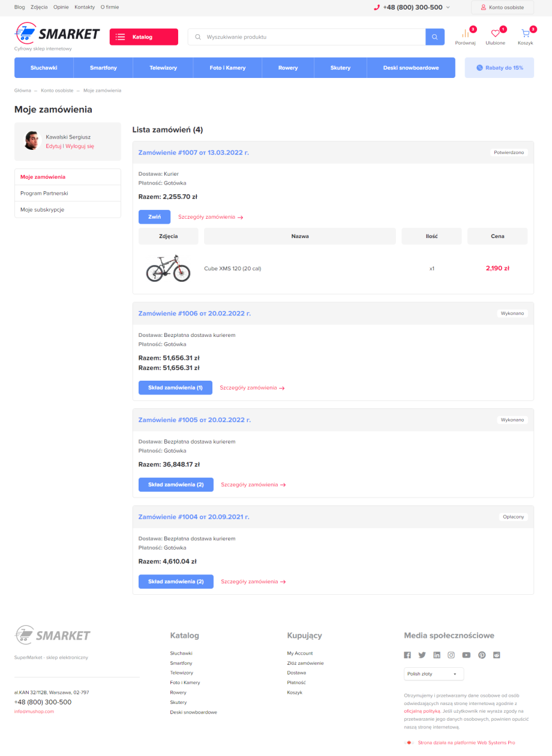The height and width of the screenshot is (756, 552).
Task: Click the Instagram footer icon
Action: 451,655
